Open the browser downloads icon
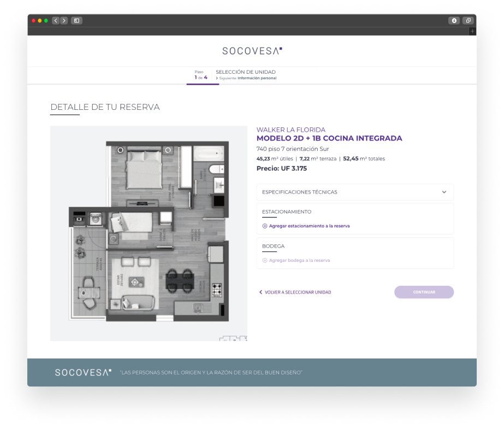The height and width of the screenshot is (428, 504). [x=454, y=21]
